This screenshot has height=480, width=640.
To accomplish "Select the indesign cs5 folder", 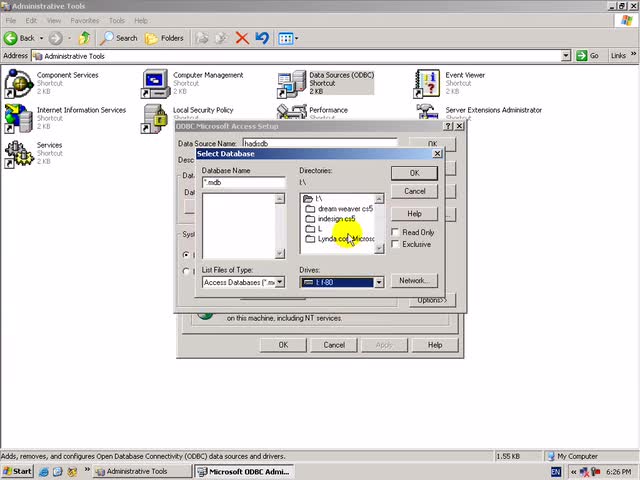I will 331,219.
